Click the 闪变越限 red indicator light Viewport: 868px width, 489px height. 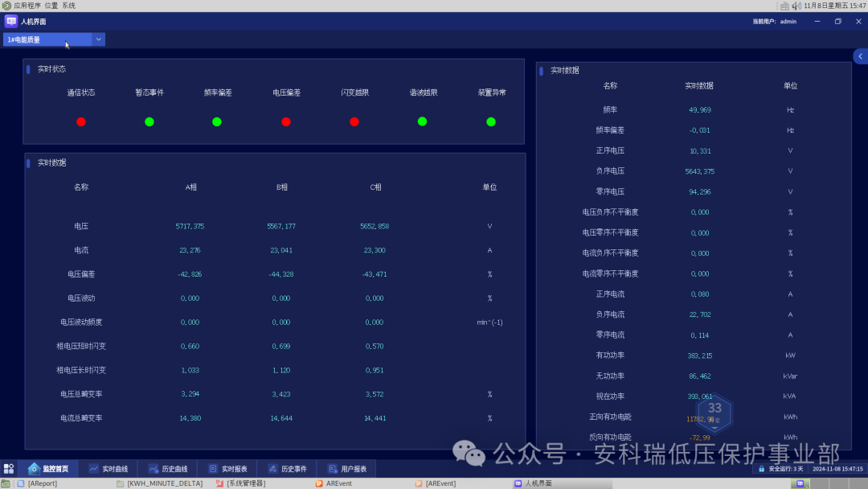354,121
